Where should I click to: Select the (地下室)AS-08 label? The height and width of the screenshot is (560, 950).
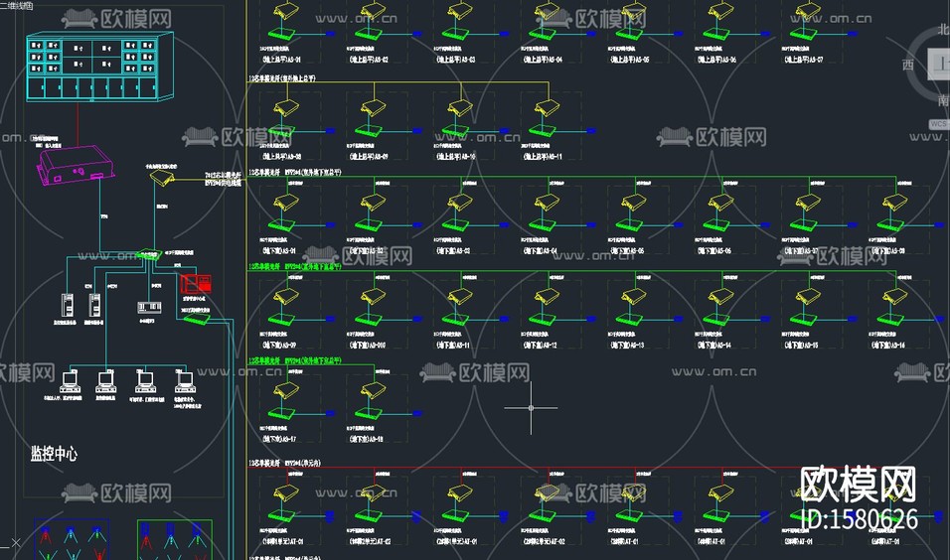pyautogui.click(x=887, y=250)
